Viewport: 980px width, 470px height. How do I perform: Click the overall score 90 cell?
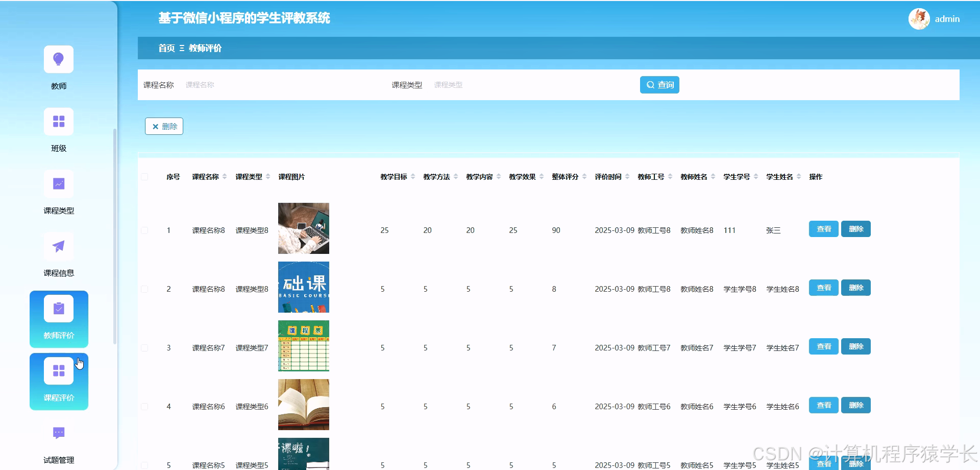coord(556,230)
